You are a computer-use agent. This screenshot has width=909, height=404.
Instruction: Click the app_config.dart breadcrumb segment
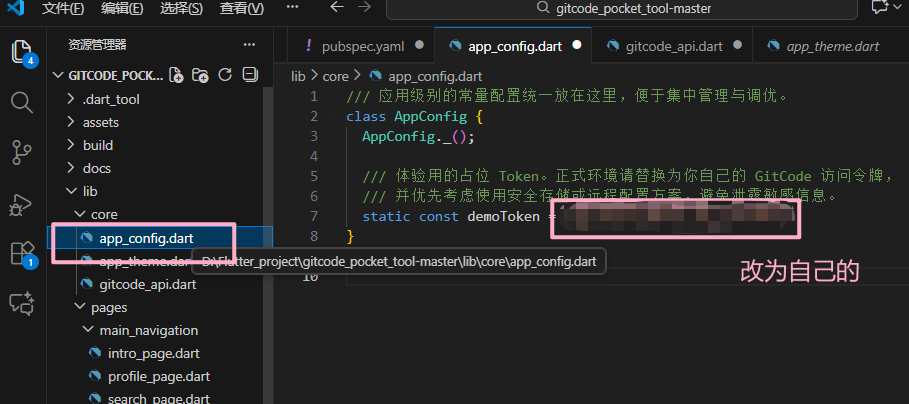[435, 77]
